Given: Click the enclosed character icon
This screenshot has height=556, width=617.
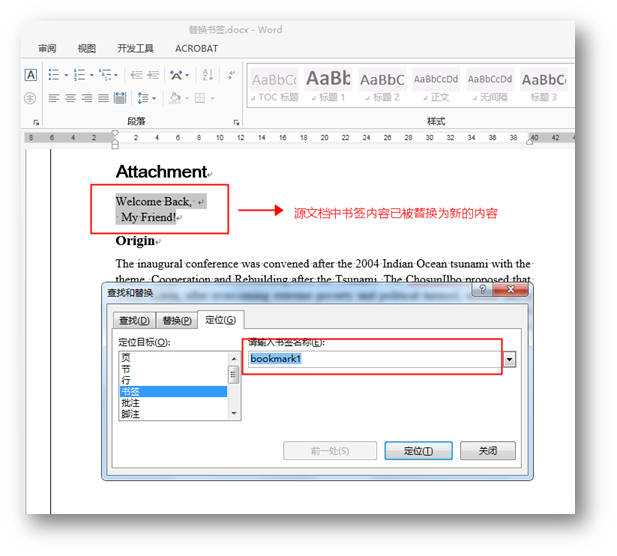Looking at the screenshot, I should [x=30, y=98].
